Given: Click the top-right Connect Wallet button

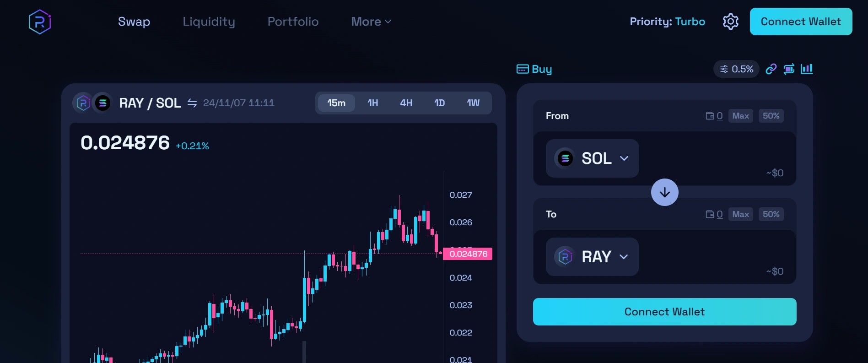Looking at the screenshot, I should point(801,22).
